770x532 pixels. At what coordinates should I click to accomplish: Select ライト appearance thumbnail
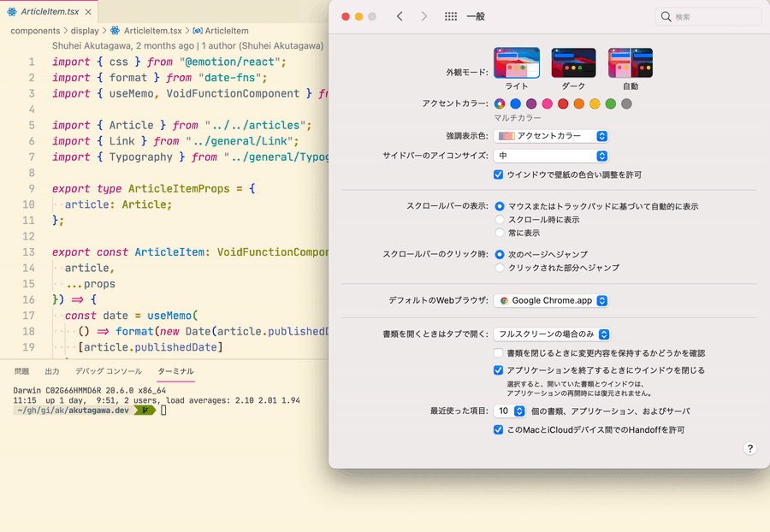pos(517,62)
